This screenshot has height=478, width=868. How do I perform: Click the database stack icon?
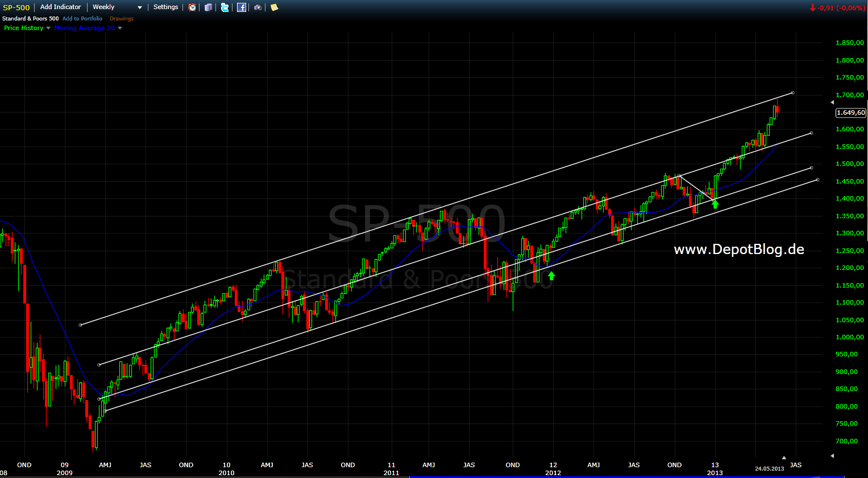209,7
